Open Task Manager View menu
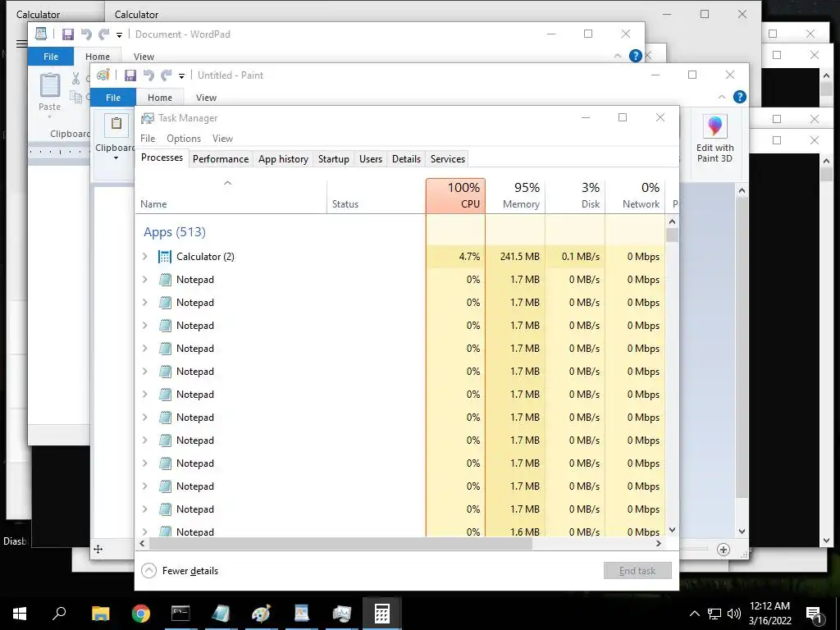 tap(222, 138)
